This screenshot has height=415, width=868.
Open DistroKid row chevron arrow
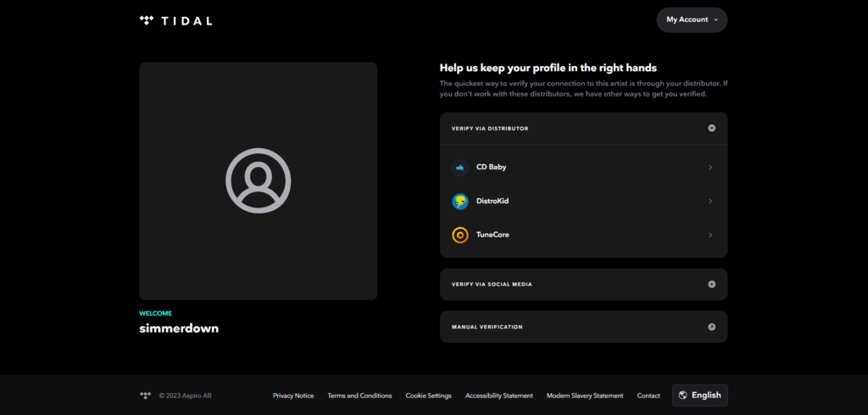pyautogui.click(x=710, y=202)
